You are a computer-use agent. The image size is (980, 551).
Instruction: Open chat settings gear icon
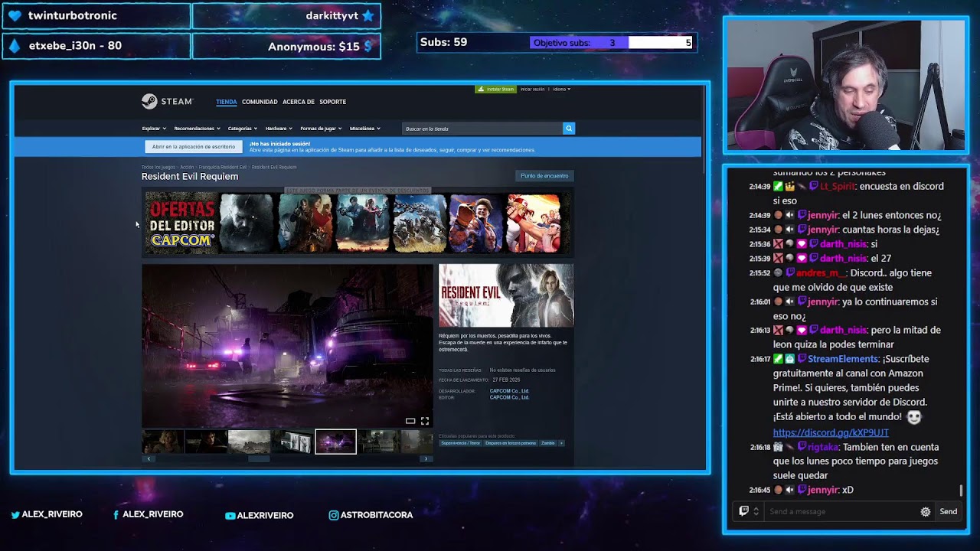(x=926, y=511)
